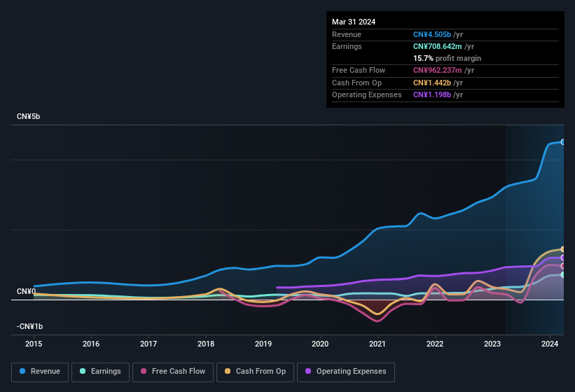This screenshot has height=392, width=575.
Task: Click the 2018 x-axis label
Action: pyautogui.click(x=206, y=344)
